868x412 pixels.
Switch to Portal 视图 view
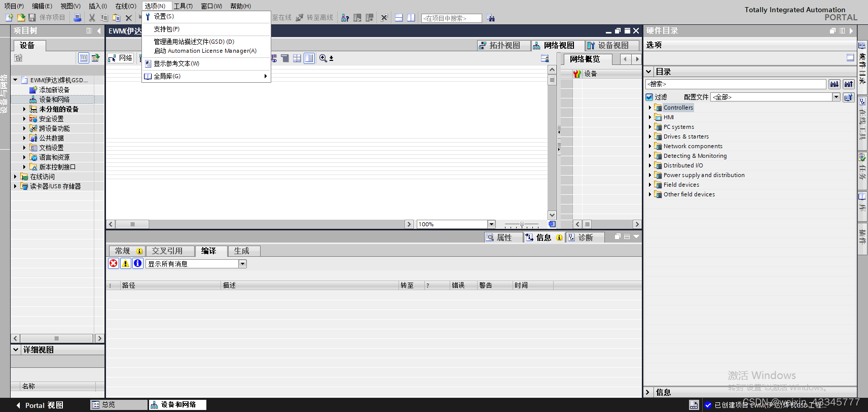(40, 405)
